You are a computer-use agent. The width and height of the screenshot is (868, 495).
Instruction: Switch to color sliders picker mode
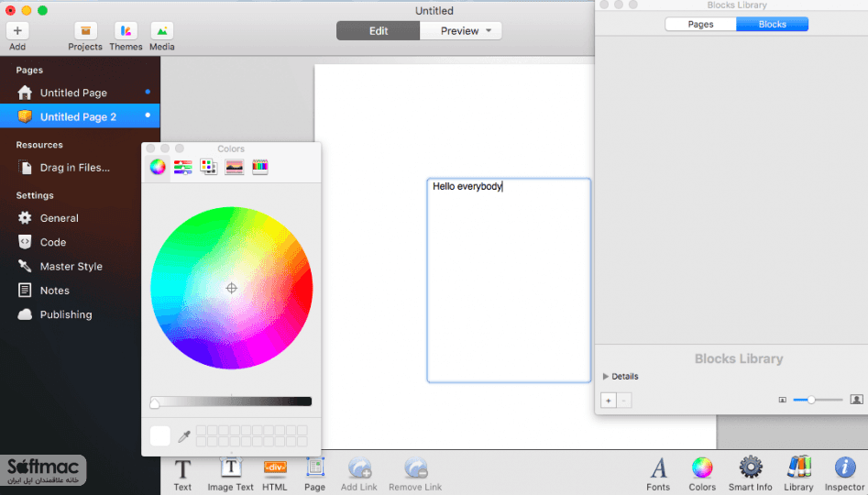click(182, 167)
